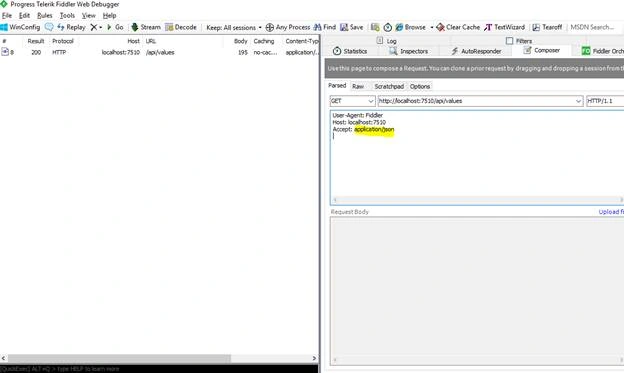This screenshot has width=624, height=373.
Task: Click the Result column header
Action: tap(36, 41)
